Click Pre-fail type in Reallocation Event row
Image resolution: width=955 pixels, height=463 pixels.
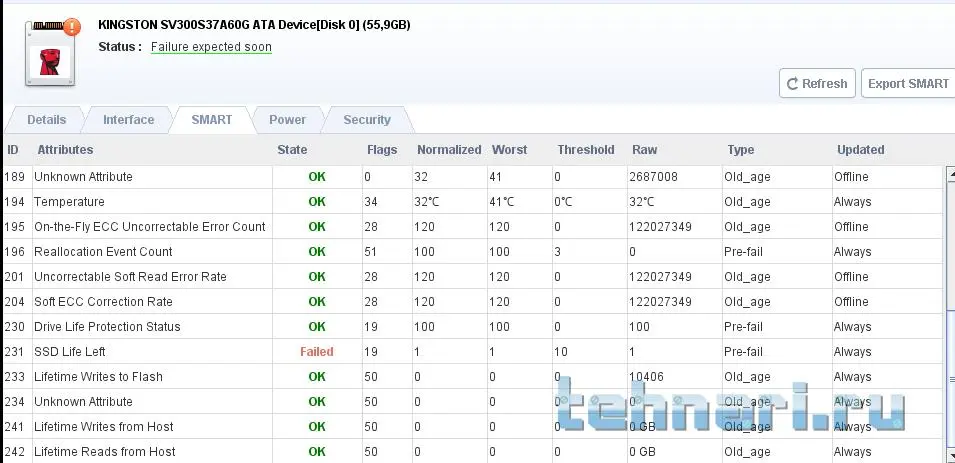pos(743,252)
